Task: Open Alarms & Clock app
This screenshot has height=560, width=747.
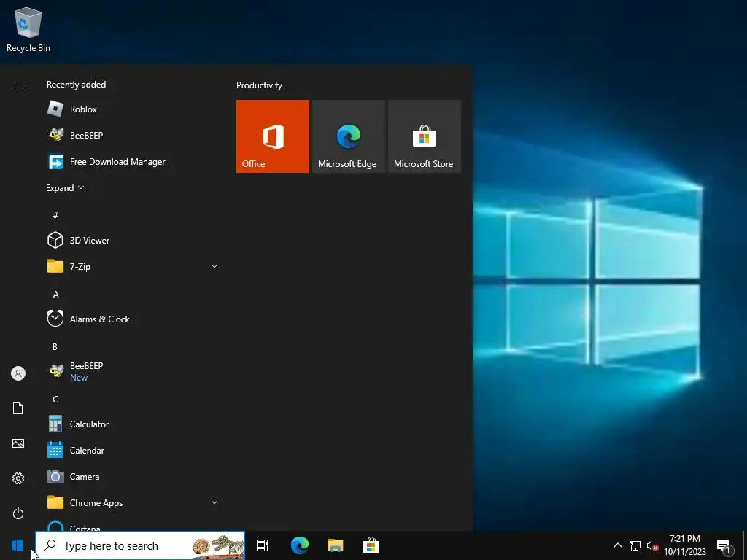Action: 133,319
